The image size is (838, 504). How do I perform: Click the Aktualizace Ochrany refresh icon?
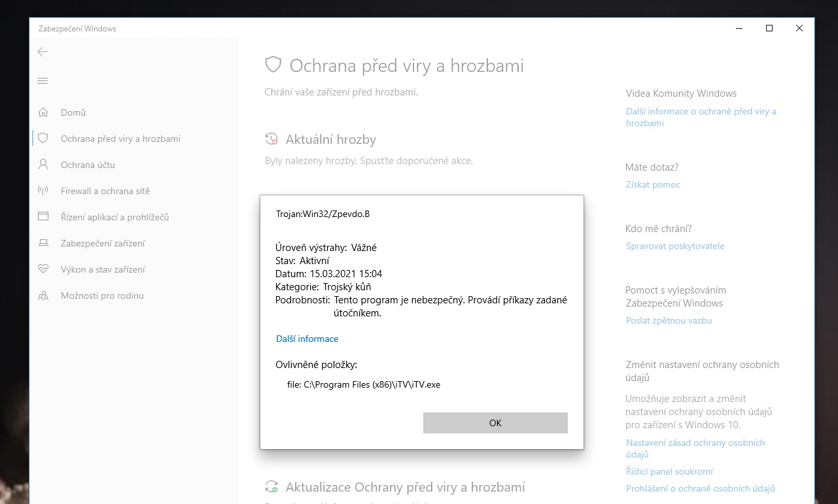(x=271, y=487)
